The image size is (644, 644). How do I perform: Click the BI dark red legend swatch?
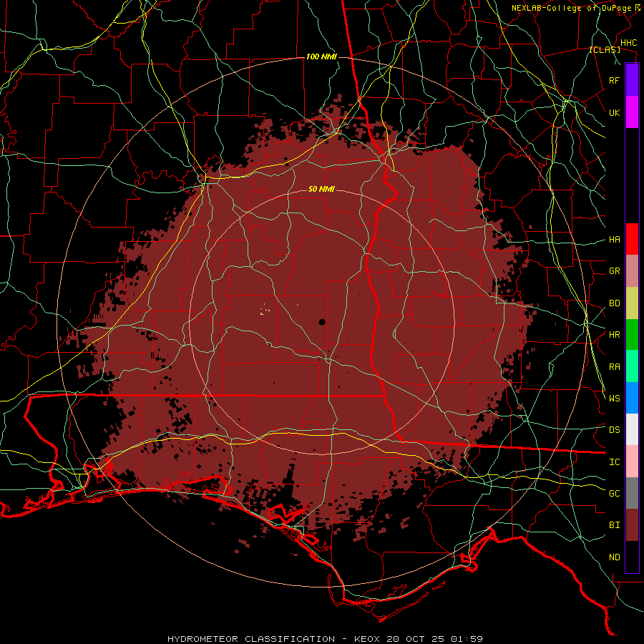(x=632, y=525)
